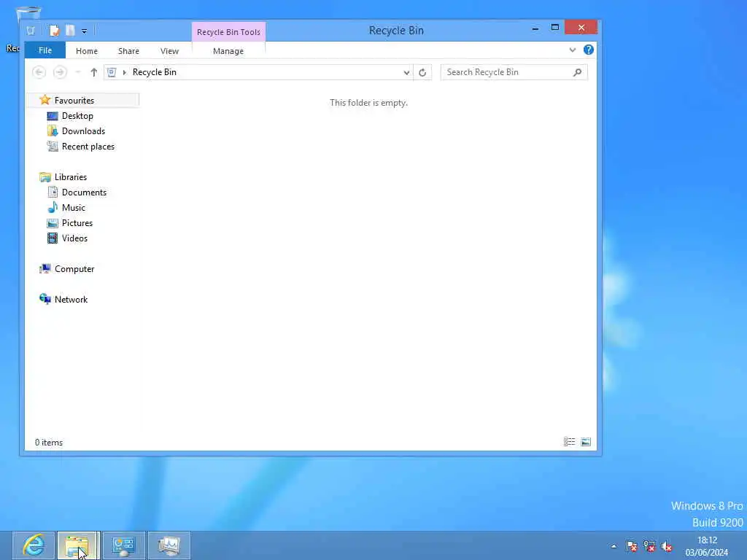
Task: Click the Music note icon
Action: point(53,208)
